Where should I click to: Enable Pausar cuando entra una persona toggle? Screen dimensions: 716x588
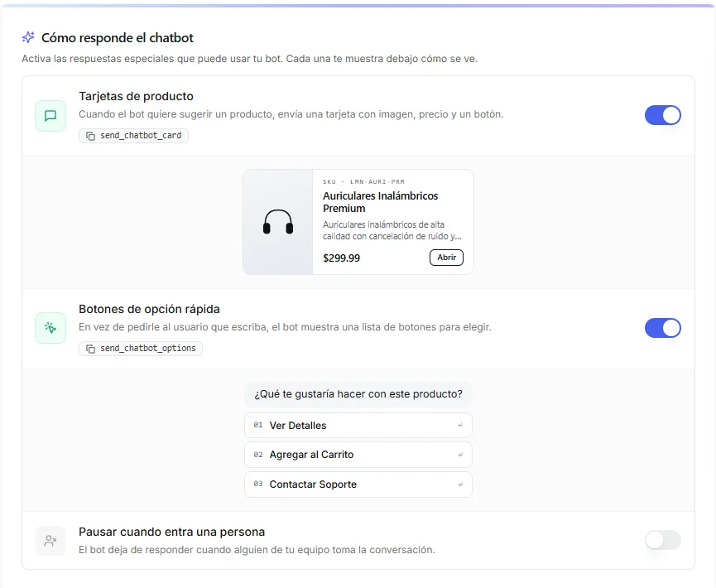pyautogui.click(x=662, y=541)
